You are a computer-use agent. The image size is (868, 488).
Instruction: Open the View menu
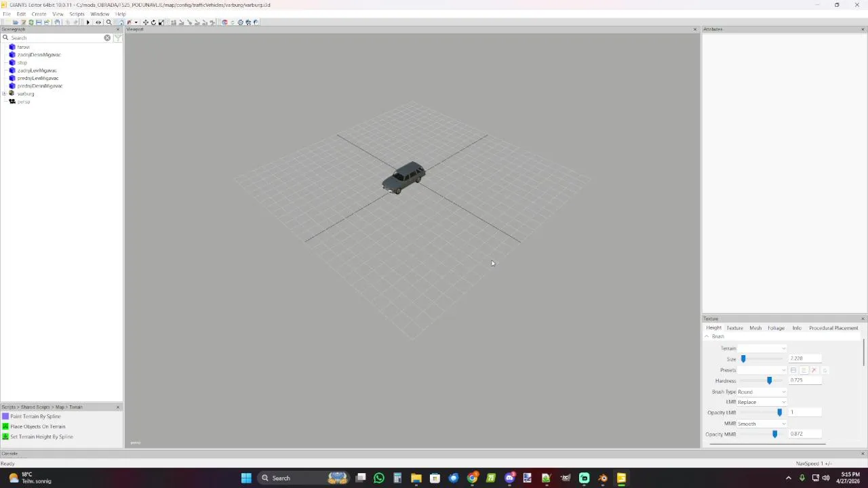coord(58,14)
